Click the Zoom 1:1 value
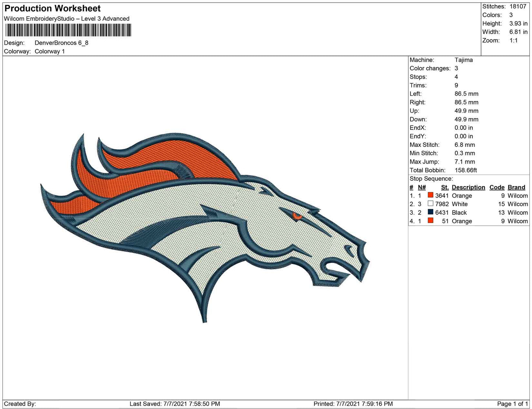The height and width of the screenshot is (409, 532). 514,40
